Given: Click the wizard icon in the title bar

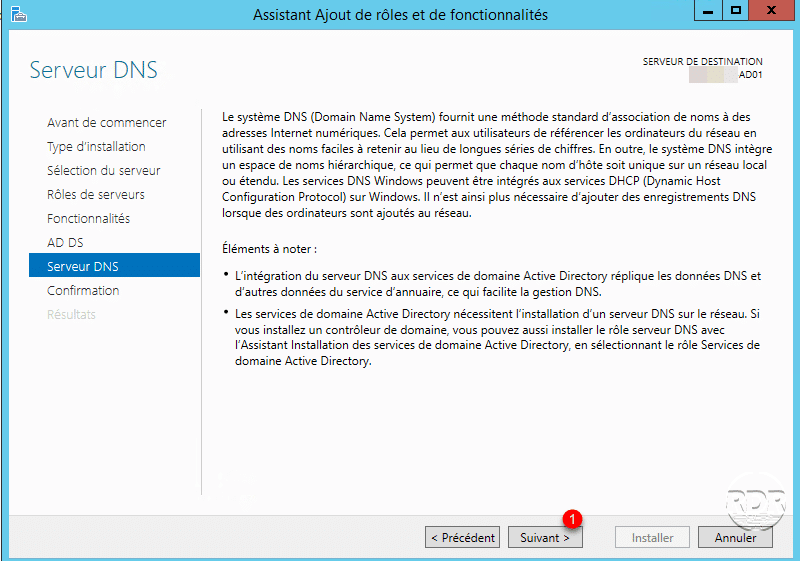Looking at the screenshot, I should 18,14.
